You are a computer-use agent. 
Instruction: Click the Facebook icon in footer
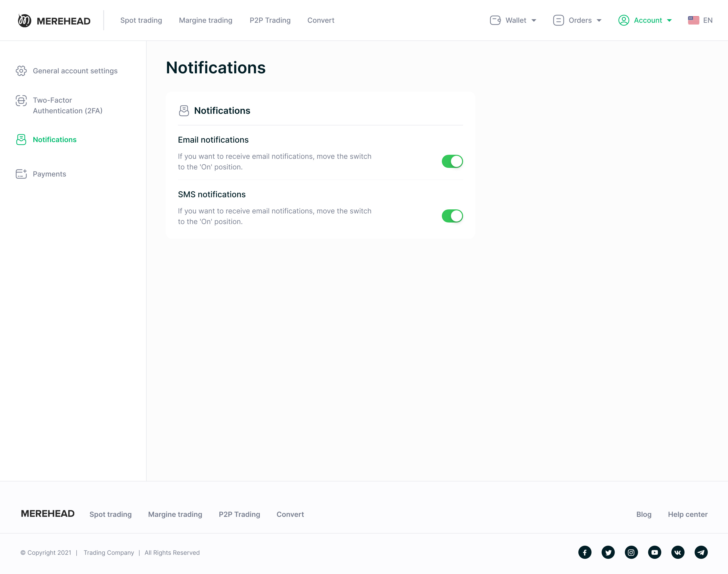[585, 552]
